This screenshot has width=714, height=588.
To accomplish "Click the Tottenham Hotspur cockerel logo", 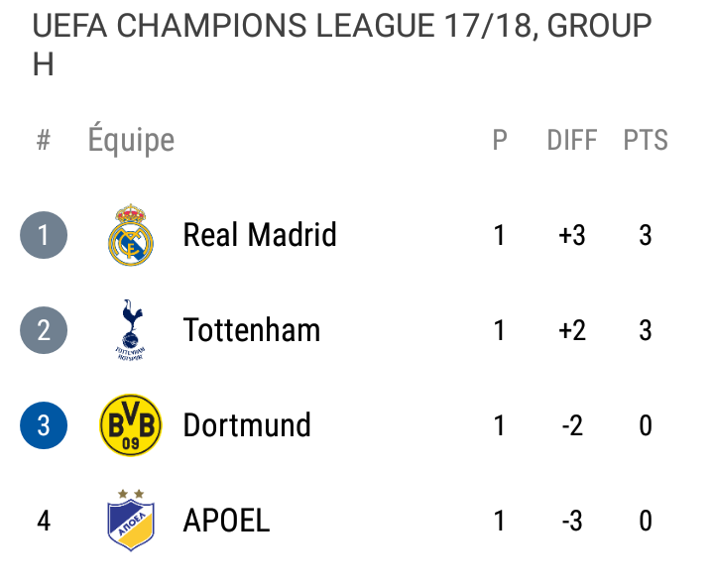I will (130, 330).
